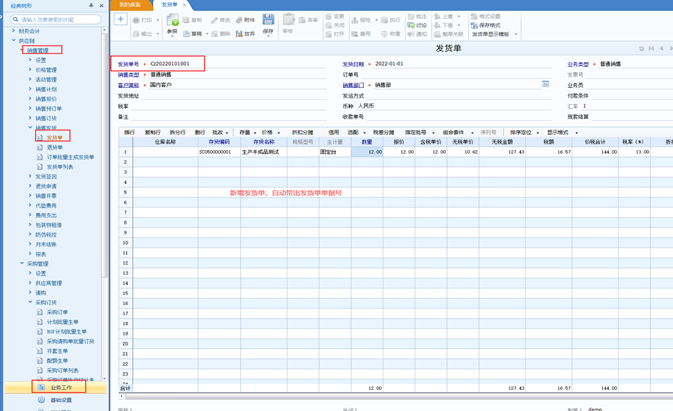
Task: Open 采购订单 in the navigation tree
Action: pos(57,312)
